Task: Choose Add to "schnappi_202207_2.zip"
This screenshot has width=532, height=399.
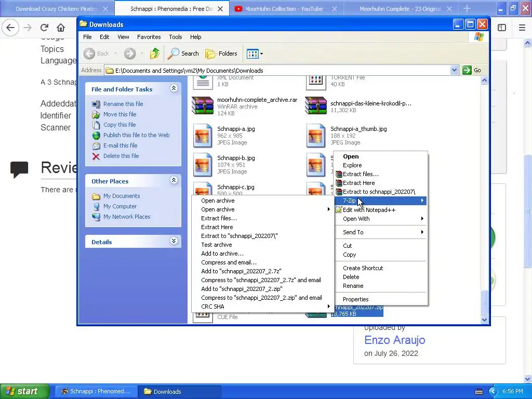Action: (262, 289)
